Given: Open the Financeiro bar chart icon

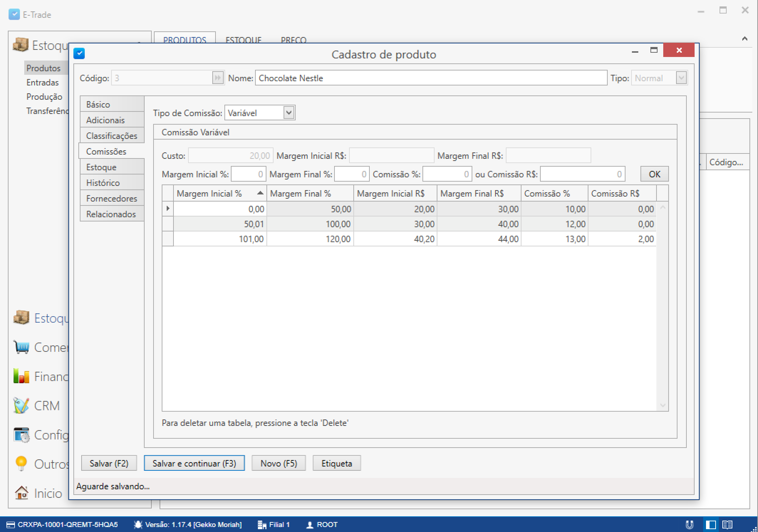Looking at the screenshot, I should pos(21,376).
